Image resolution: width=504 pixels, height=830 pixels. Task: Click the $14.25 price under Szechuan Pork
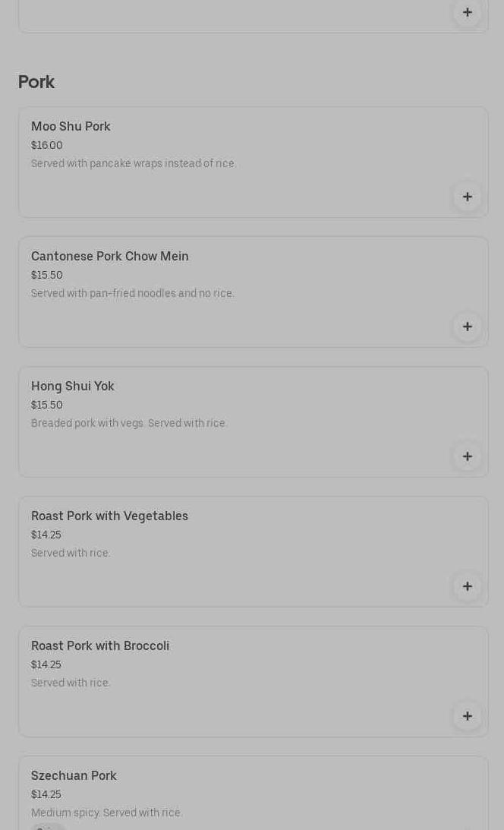point(46,794)
